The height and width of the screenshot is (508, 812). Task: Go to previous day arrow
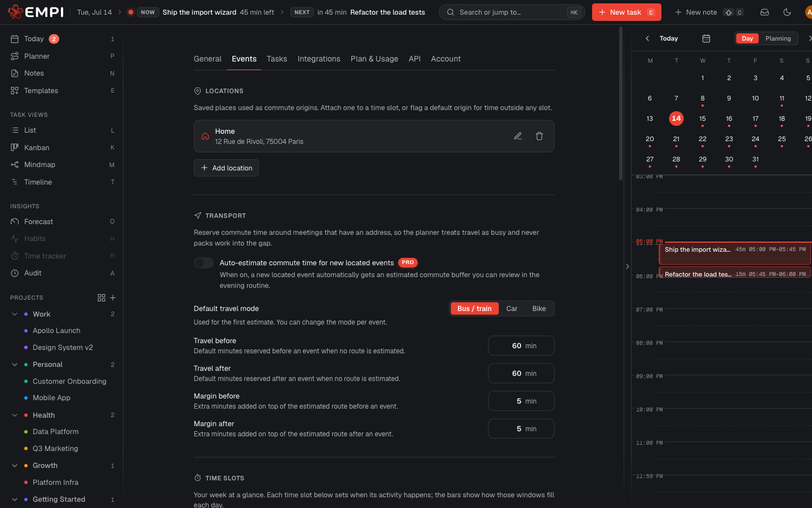click(x=647, y=38)
